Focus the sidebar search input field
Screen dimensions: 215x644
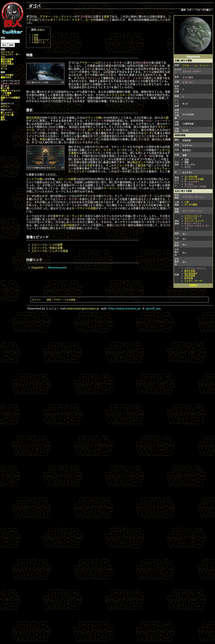[x=10, y=41]
